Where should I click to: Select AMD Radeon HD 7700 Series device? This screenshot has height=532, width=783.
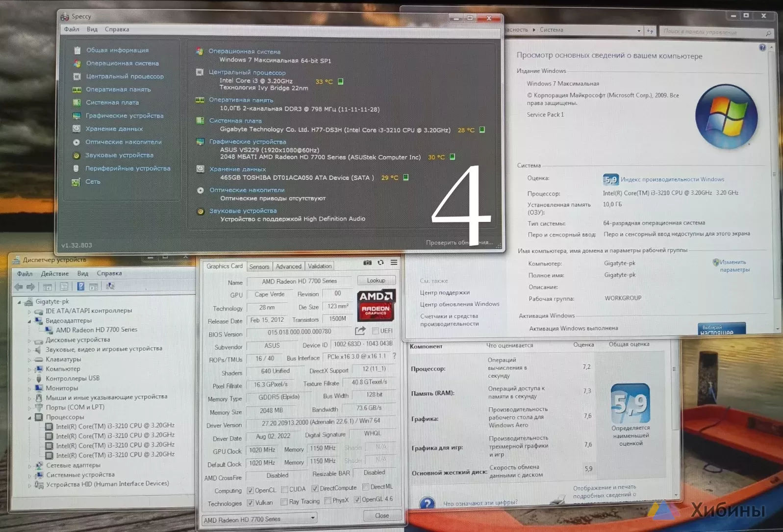click(x=97, y=330)
